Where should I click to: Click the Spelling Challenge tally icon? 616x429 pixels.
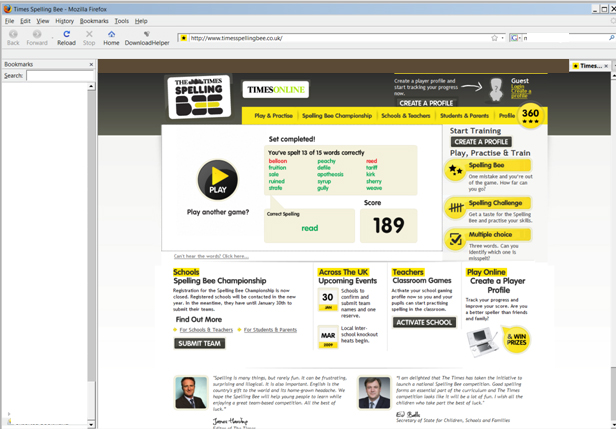[456, 207]
